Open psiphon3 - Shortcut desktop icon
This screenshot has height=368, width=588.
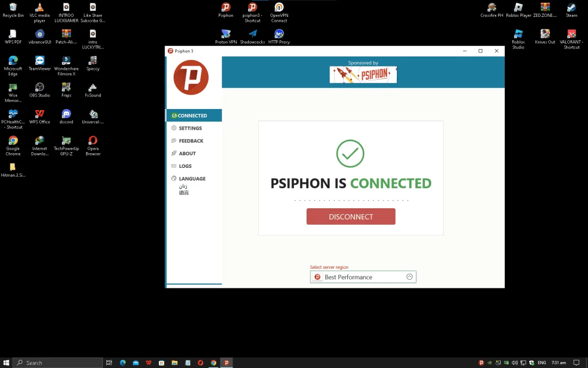(253, 13)
